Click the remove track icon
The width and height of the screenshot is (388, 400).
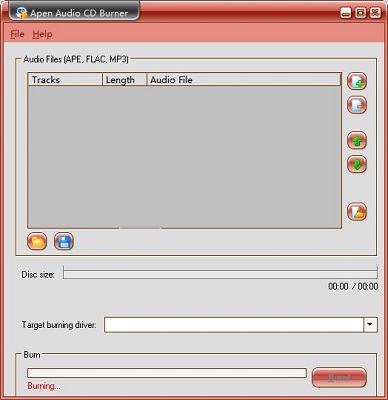pos(357,105)
